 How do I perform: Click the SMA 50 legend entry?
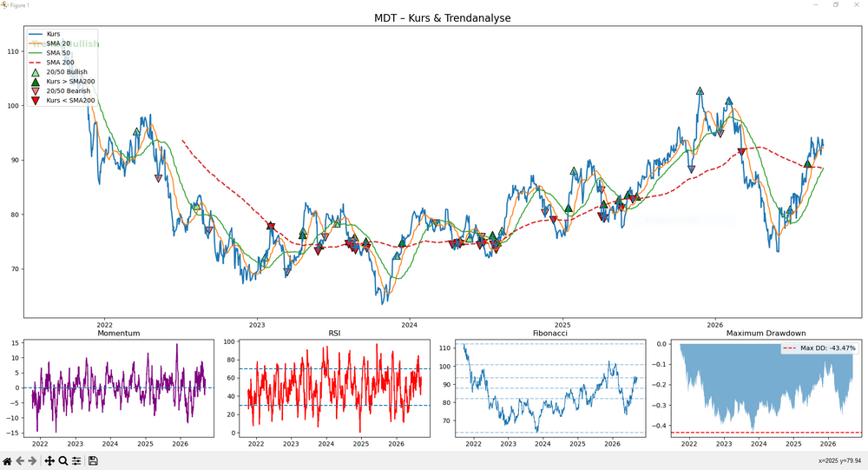[x=58, y=53]
